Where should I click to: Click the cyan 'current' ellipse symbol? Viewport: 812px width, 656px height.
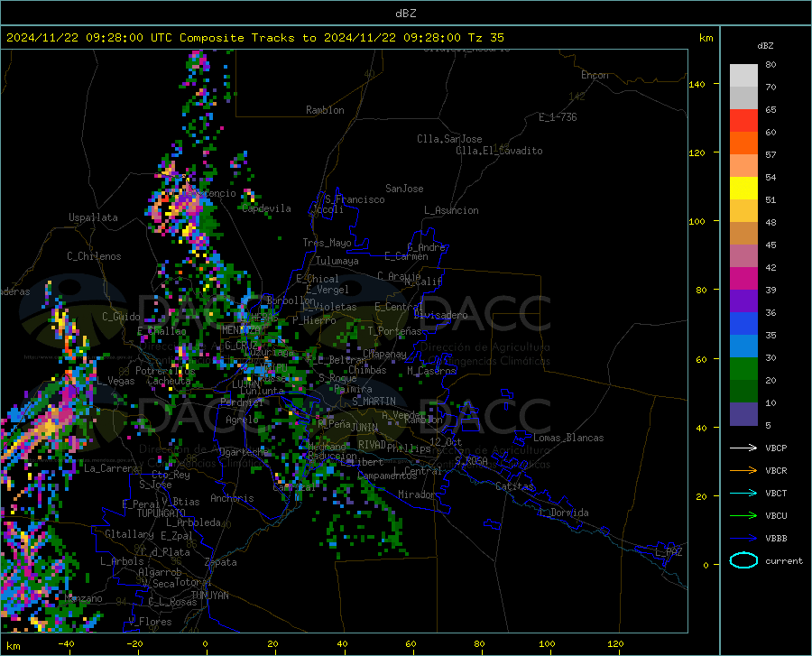[743, 560]
